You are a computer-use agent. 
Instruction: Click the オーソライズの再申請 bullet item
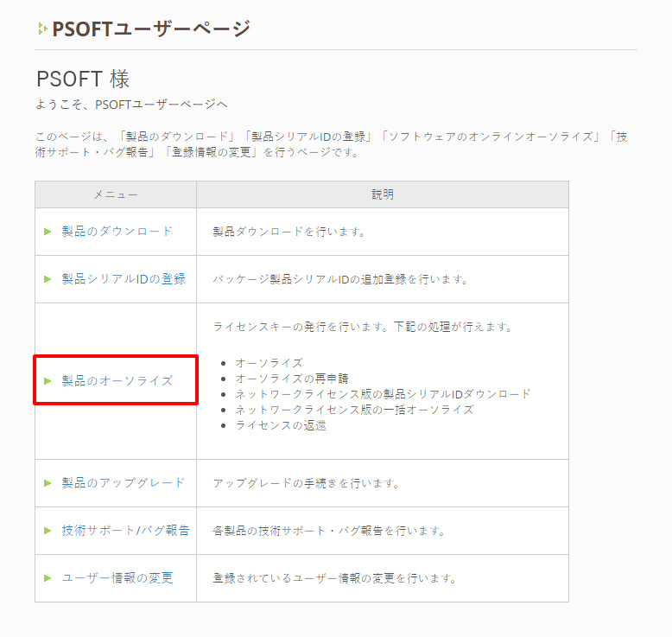coord(293,379)
